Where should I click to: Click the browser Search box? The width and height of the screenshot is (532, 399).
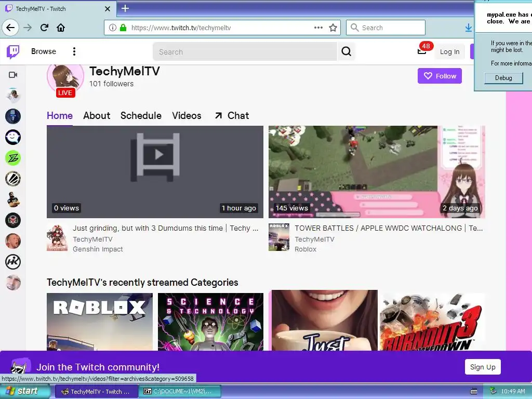click(x=385, y=28)
